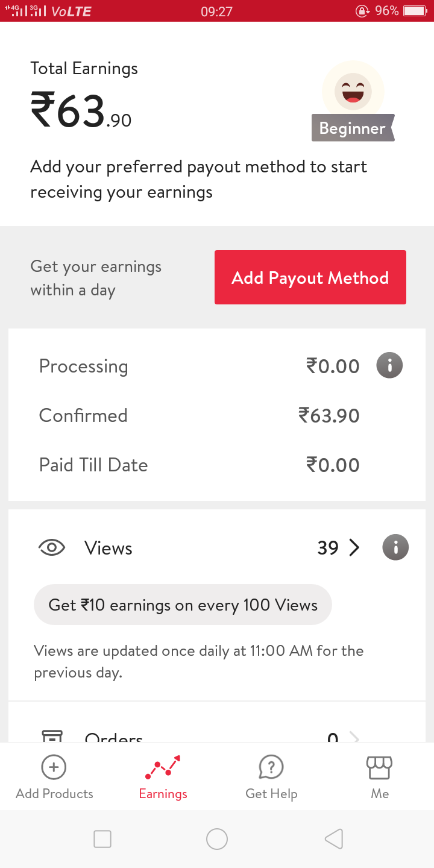The height and width of the screenshot is (868, 434).
Task: Tap the Get ₹10 earnings per 100 Views pill
Action: pos(183,605)
